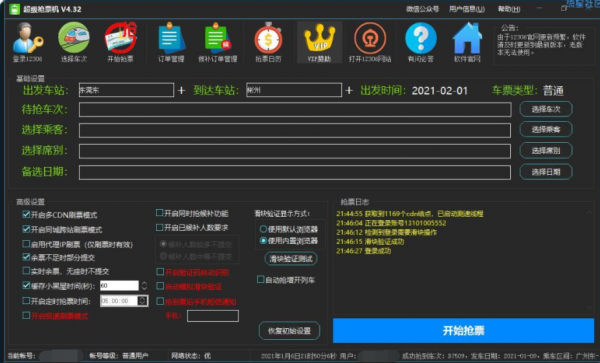Open the 用户信息(U) menu

467,9
